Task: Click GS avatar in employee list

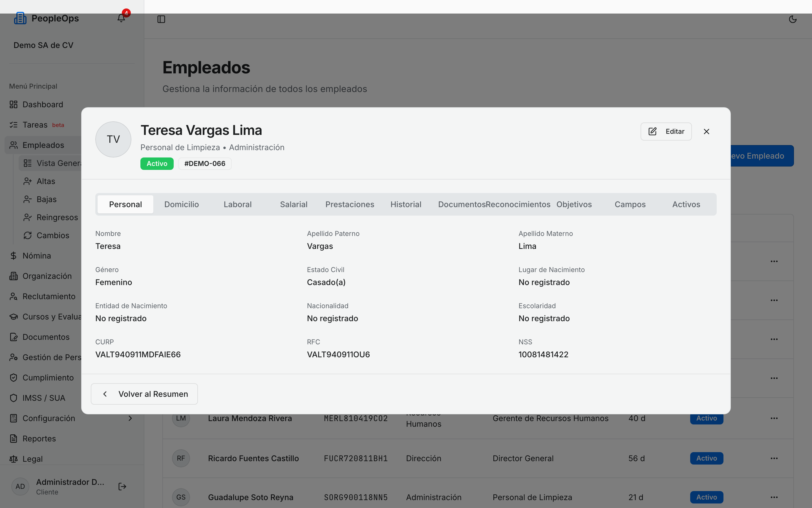Action: click(181, 497)
